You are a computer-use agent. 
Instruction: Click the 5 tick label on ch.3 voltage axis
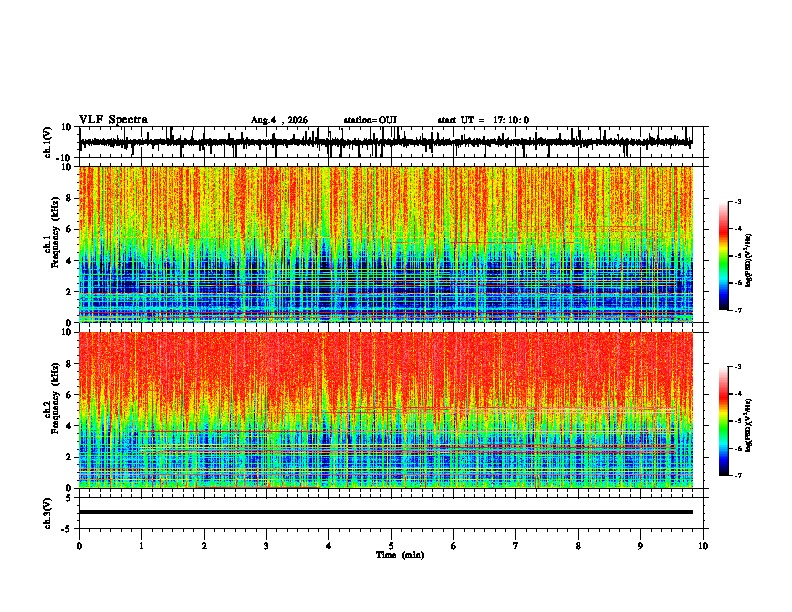point(69,498)
